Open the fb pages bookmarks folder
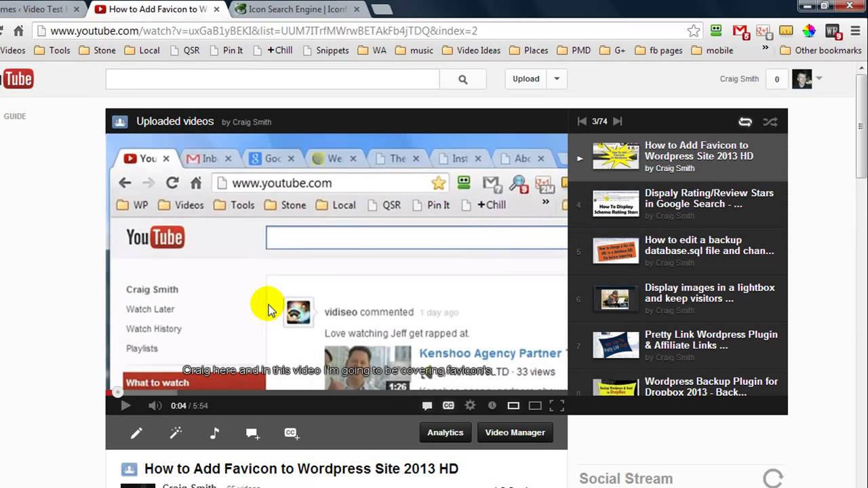Viewport: 868px width, 488px height. click(x=658, y=50)
